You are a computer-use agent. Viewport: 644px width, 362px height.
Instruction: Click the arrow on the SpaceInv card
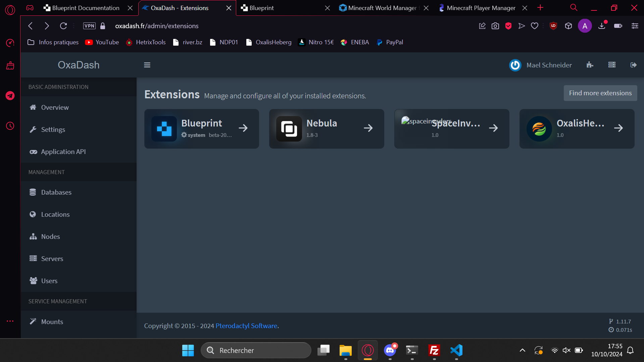pos(493,128)
